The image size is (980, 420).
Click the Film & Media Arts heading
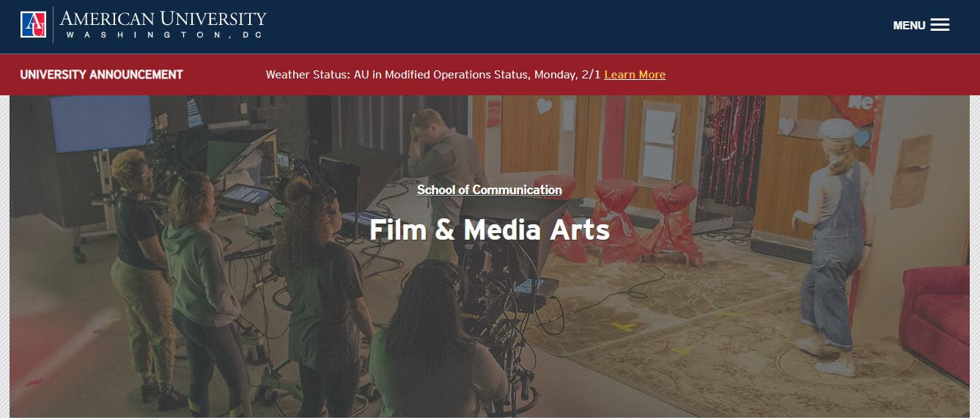point(490,229)
